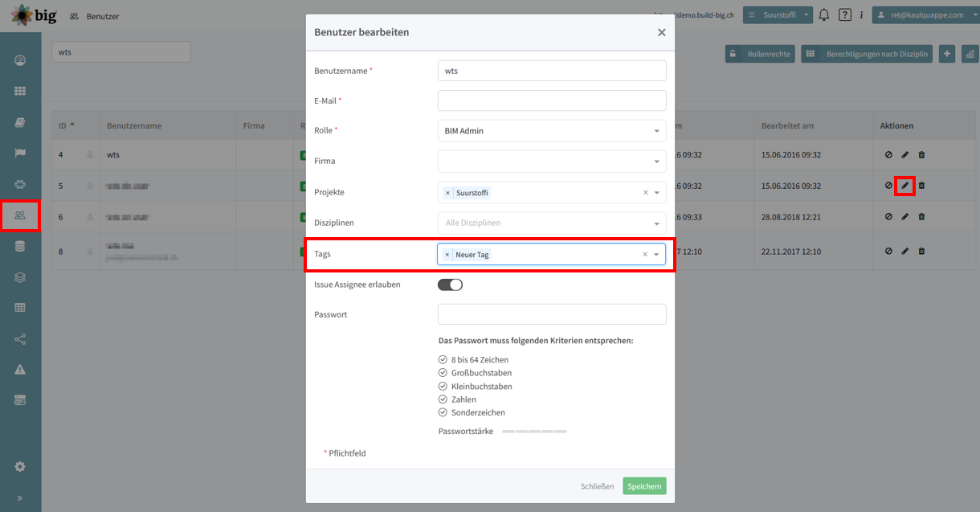980x512 pixels.
Task: Disable user row 8 with ban icon
Action: point(888,251)
